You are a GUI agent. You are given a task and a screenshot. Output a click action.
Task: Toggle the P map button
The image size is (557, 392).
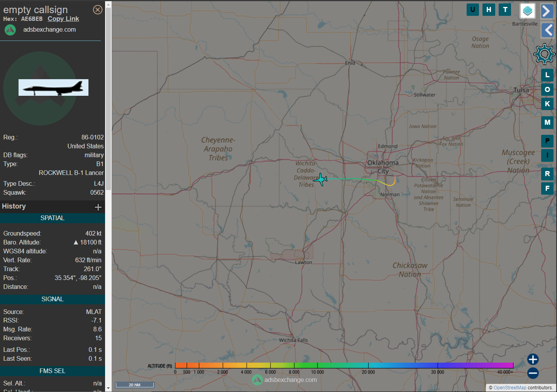(x=547, y=141)
